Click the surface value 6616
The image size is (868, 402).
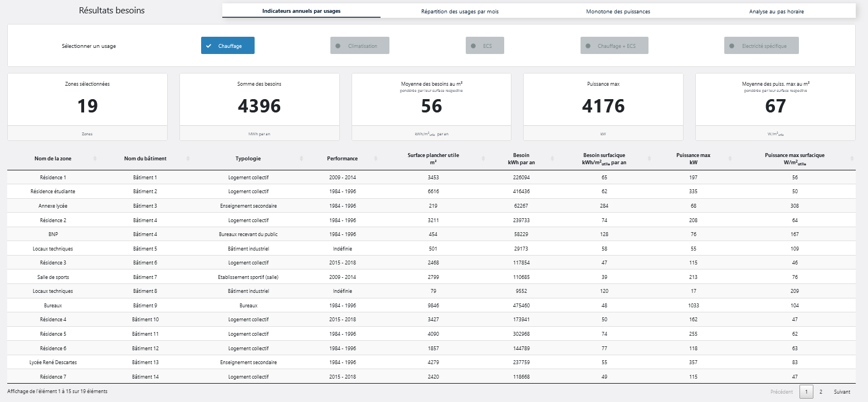coord(433,192)
